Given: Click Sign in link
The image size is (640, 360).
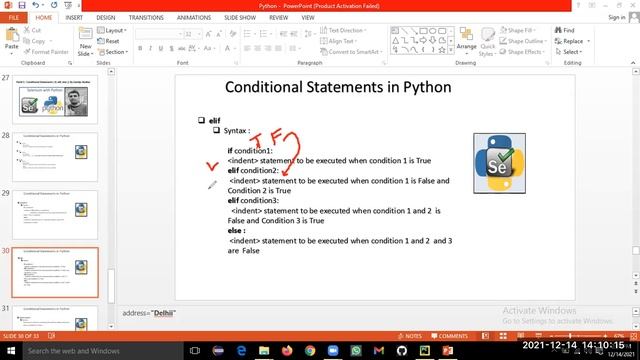Looking at the screenshot, I should (616, 17).
